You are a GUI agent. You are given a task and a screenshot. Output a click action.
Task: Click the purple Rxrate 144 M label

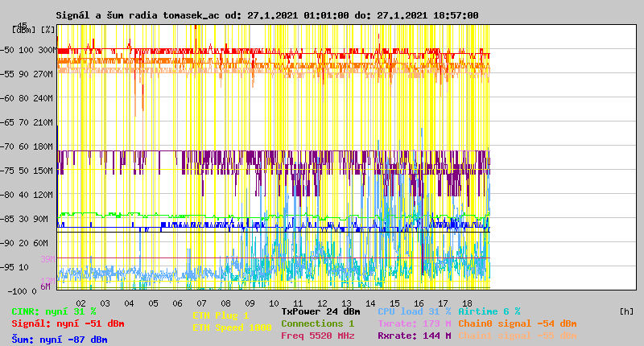pos(414,335)
